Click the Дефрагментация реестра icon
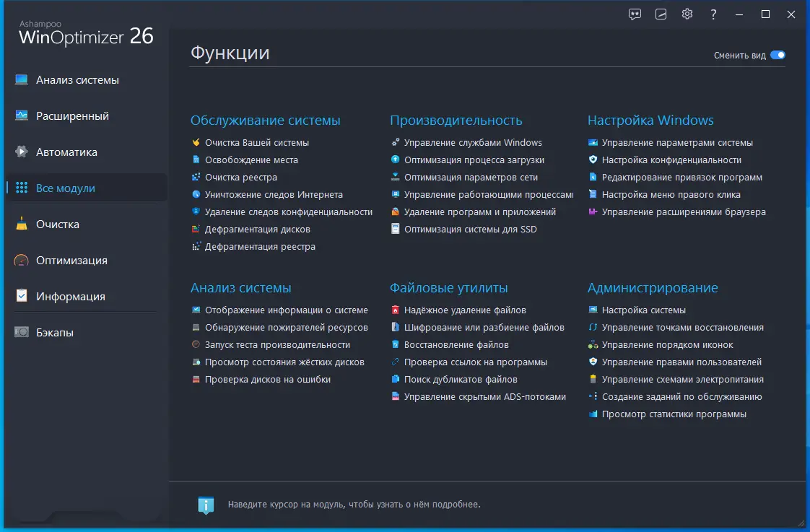Viewport: 810px width, 532px height. 196,246
